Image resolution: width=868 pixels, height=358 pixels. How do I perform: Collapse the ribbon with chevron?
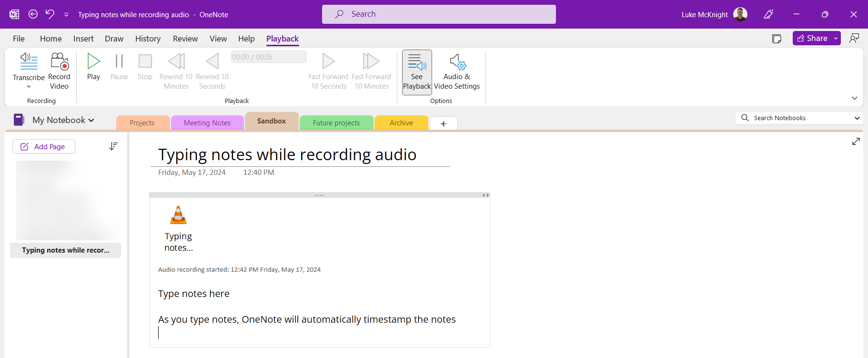[x=854, y=98]
